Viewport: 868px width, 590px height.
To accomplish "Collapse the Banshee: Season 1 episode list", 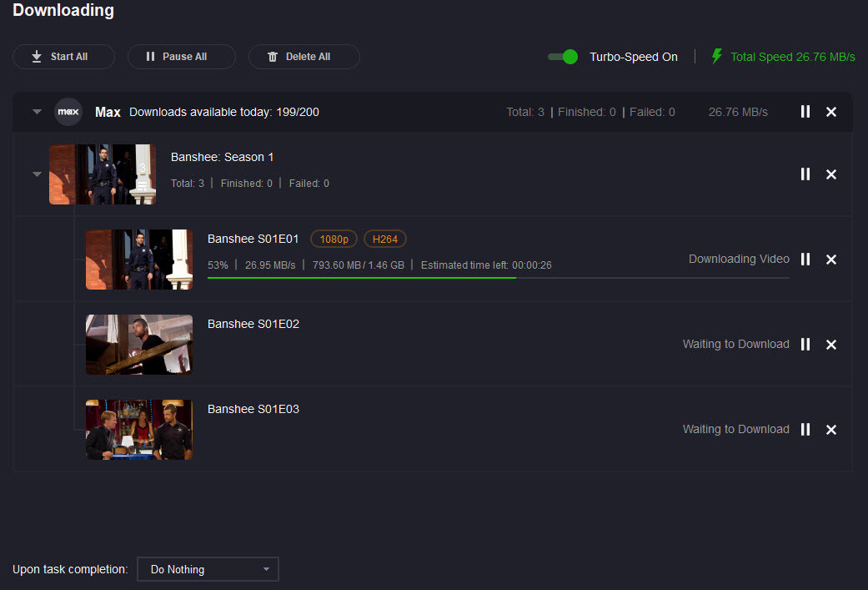I will (x=37, y=174).
